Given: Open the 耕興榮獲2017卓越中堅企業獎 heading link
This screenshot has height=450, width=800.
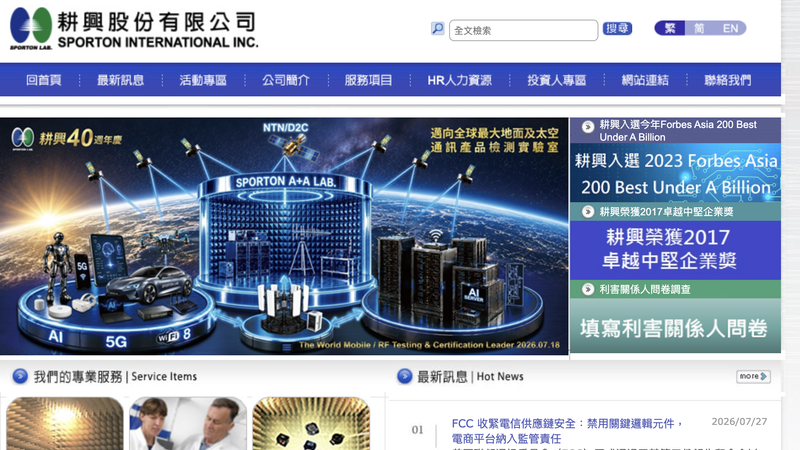Looking at the screenshot, I should (666, 212).
